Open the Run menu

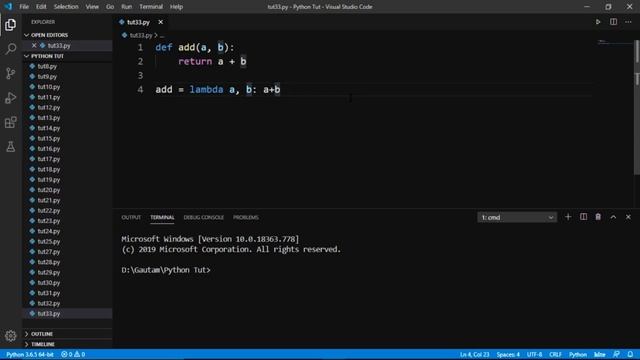pos(127,7)
